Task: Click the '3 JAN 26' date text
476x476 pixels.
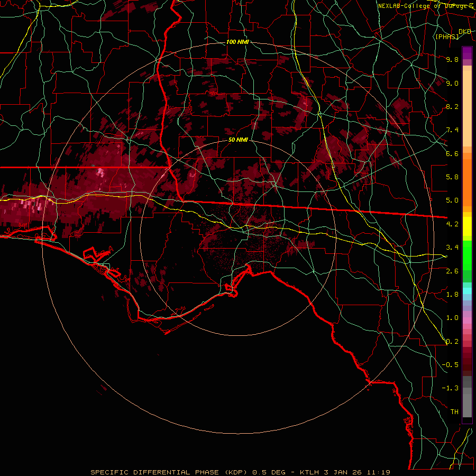Action: [342, 472]
